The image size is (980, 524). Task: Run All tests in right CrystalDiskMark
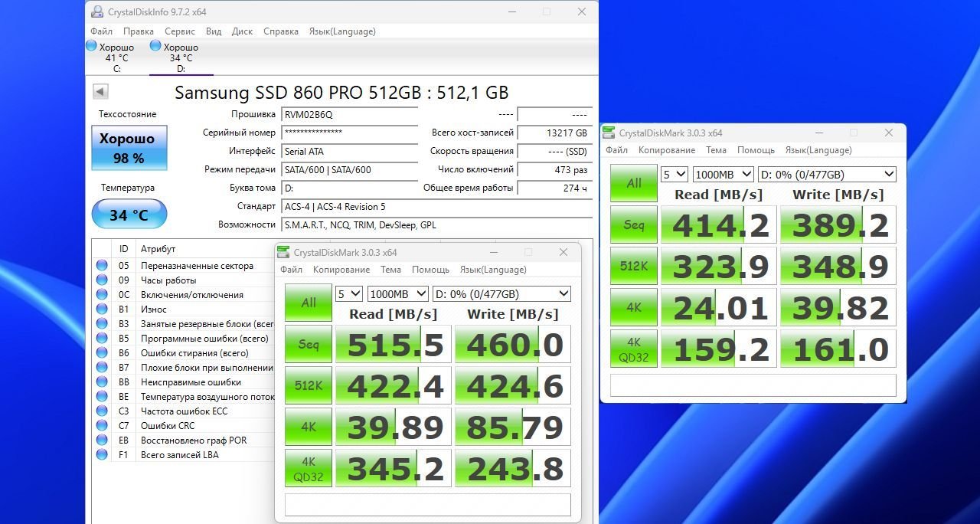(634, 183)
